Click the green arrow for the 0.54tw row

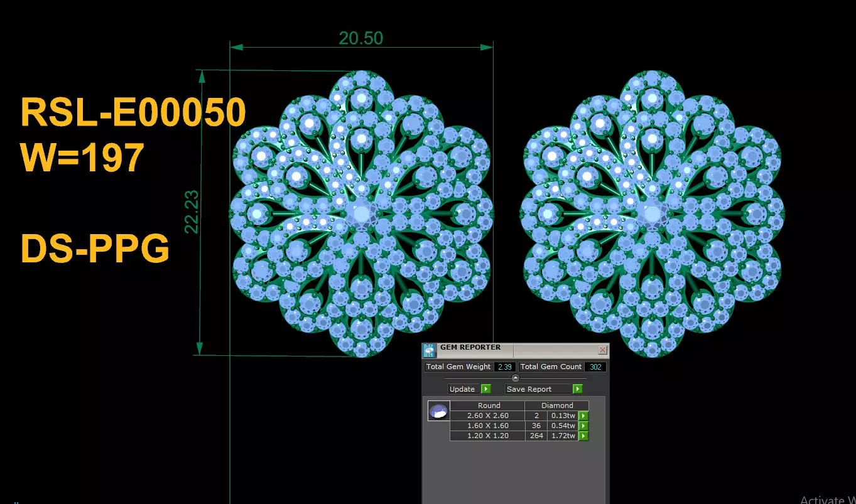[583, 426]
